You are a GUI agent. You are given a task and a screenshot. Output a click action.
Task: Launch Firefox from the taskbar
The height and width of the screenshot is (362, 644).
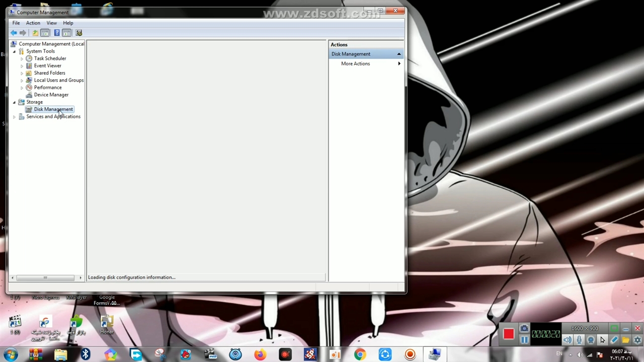pos(260,354)
